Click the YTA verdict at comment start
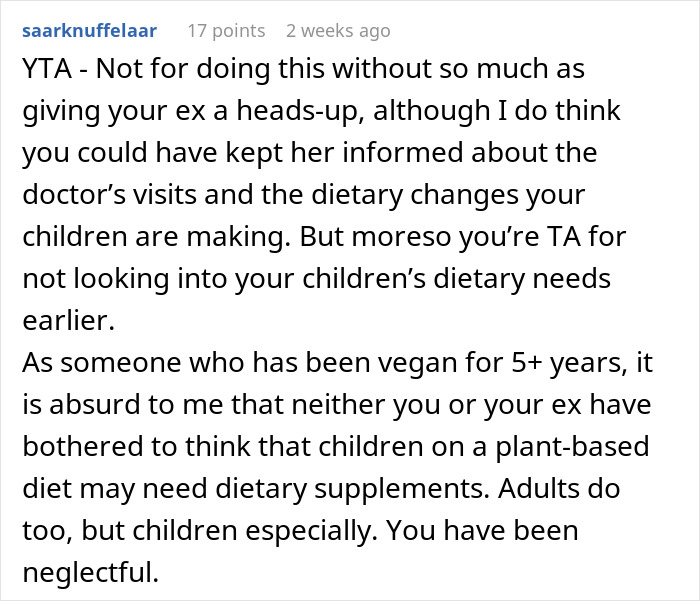 (x=46, y=70)
